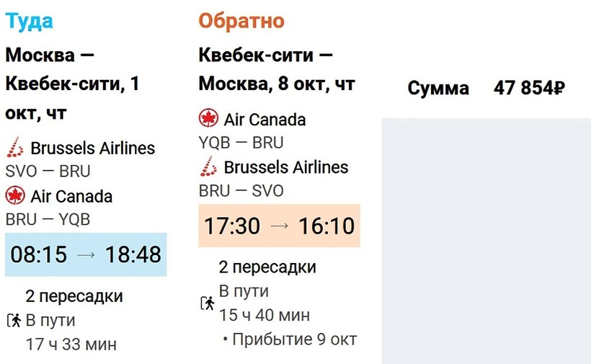Select the Туда heading
This screenshot has width=591, height=364.
(x=30, y=21)
